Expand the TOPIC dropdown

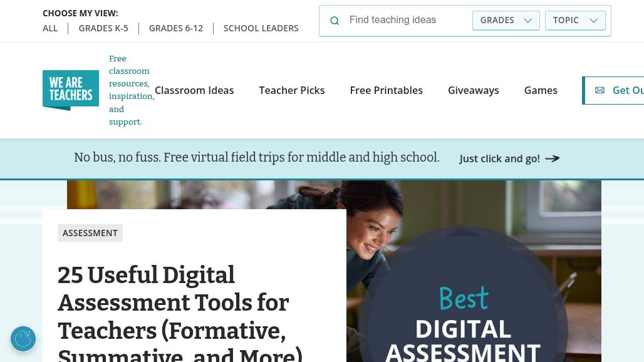point(575,20)
